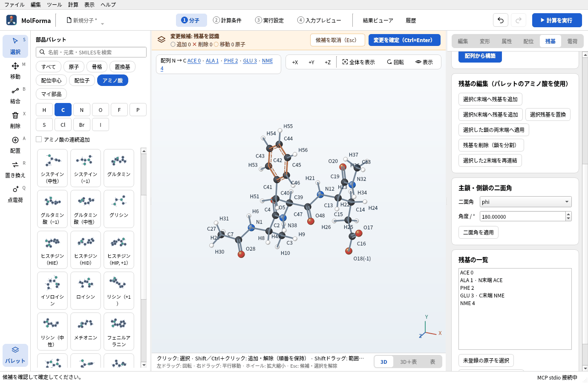588x383 pixels.
Task: Fit view with 全体を表示
Action: click(x=358, y=62)
